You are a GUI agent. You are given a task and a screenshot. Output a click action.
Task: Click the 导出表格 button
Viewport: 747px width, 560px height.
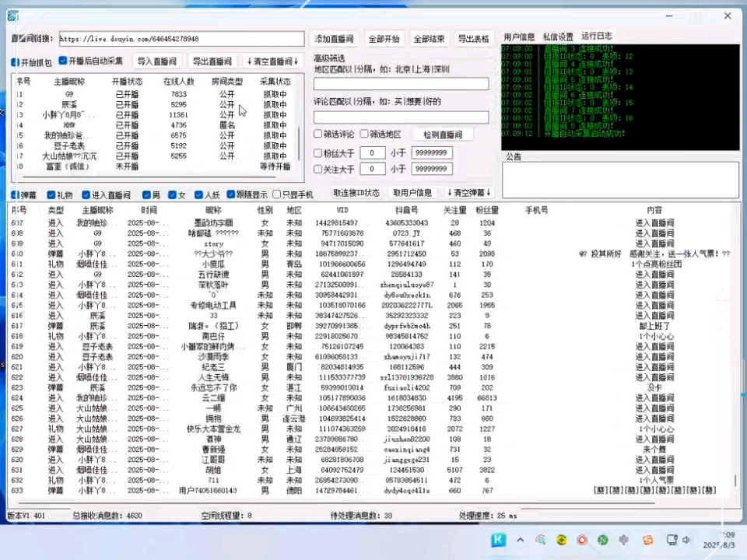pyautogui.click(x=474, y=39)
